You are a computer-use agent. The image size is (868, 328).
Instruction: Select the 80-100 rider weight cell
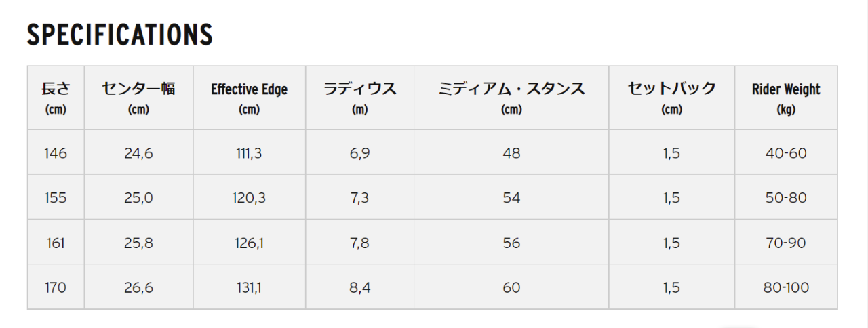(786, 287)
